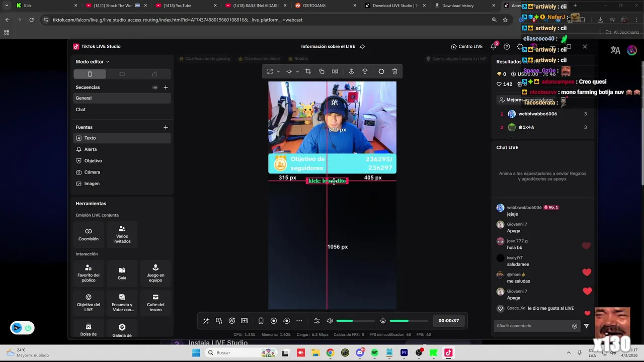
Task: Delete the selected source with trash icon
Action: click(395, 71)
